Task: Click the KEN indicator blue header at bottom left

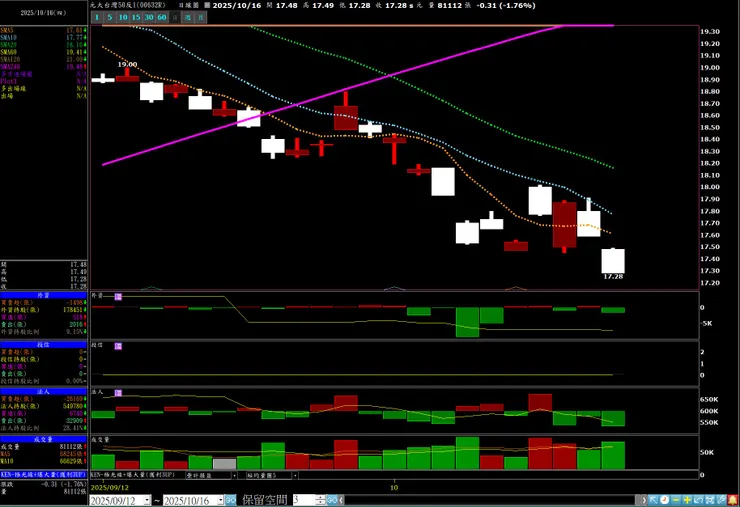Action: (43, 474)
